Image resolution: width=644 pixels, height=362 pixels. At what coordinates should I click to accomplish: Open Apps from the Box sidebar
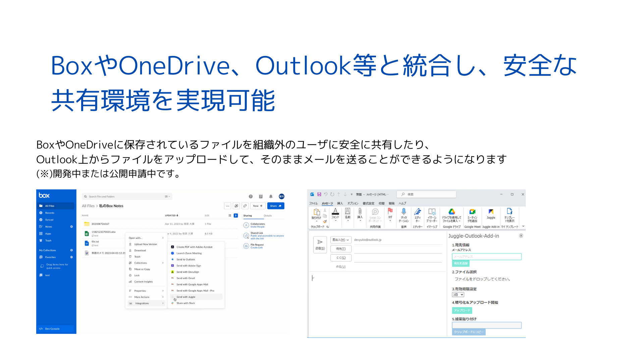[x=48, y=234]
